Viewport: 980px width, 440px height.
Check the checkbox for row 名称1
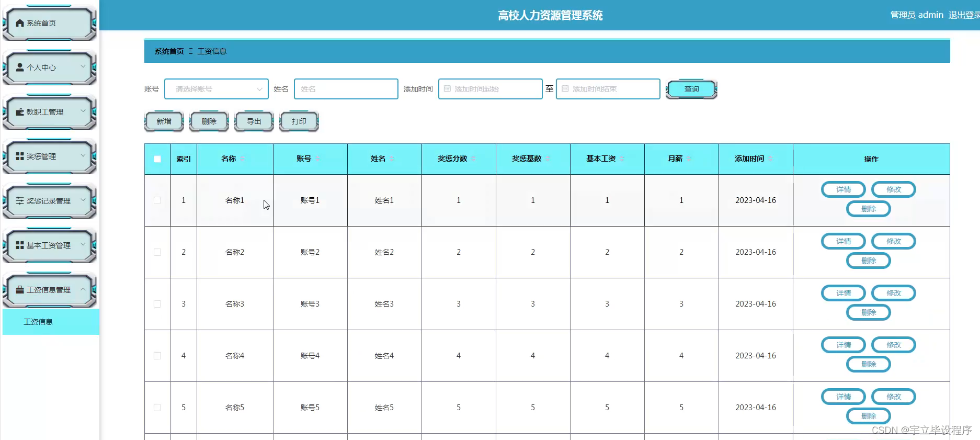157,200
